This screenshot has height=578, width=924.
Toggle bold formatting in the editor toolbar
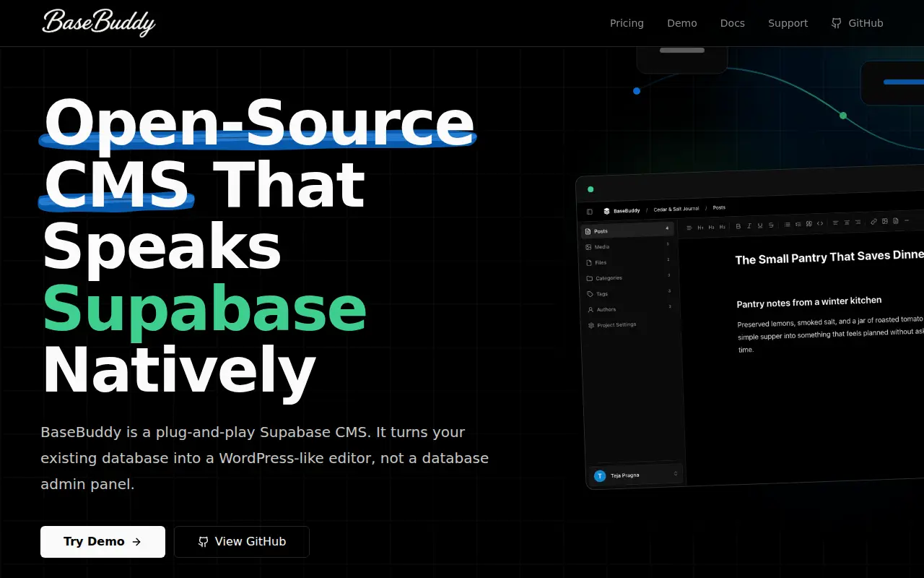(738, 226)
